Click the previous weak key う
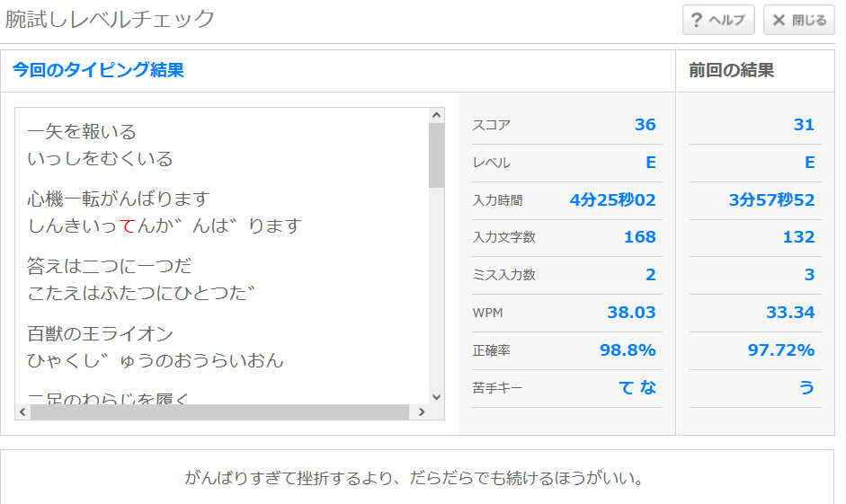846x504 pixels. coord(806,388)
